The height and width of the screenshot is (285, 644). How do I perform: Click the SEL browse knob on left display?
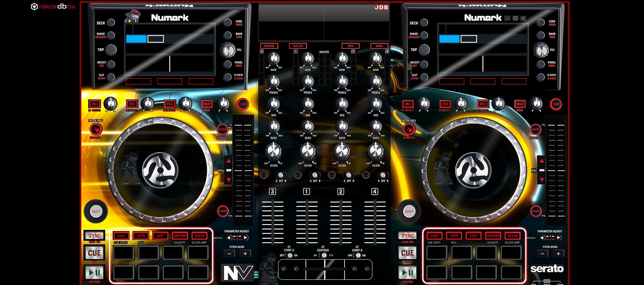coord(228,50)
